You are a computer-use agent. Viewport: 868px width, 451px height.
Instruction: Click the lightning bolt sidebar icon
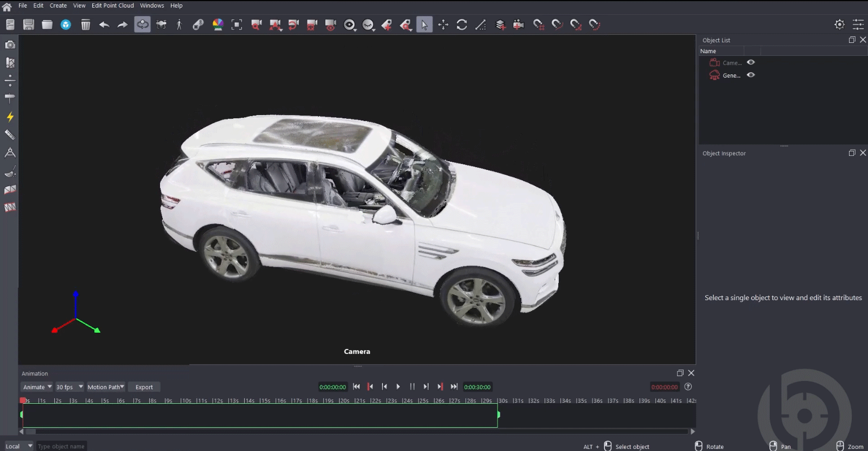[10, 117]
